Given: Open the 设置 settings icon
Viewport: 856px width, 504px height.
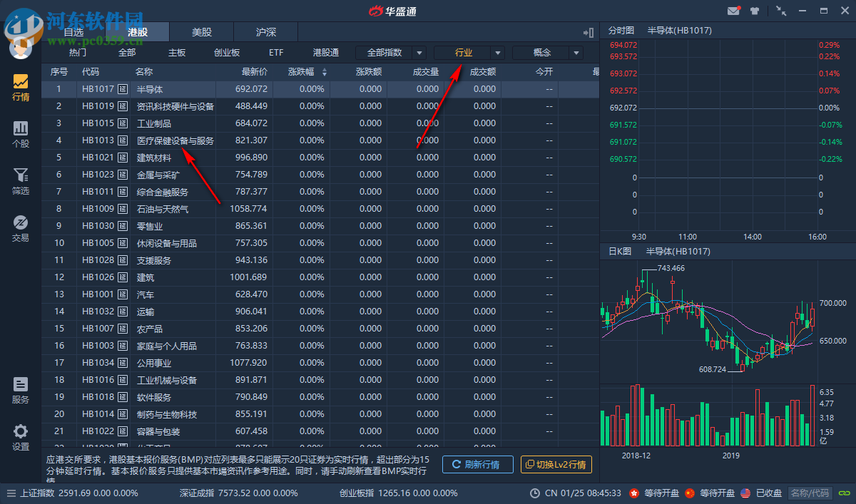Looking at the screenshot, I should (x=20, y=437).
